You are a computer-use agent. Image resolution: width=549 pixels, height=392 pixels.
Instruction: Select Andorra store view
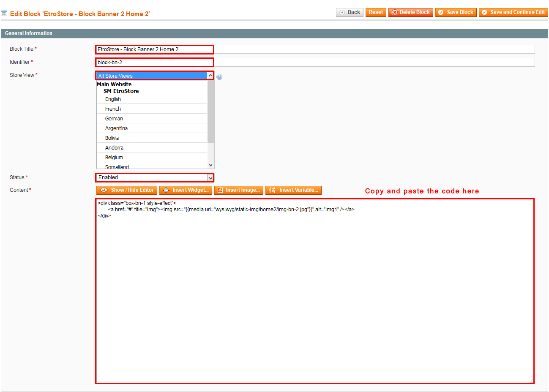coord(152,148)
